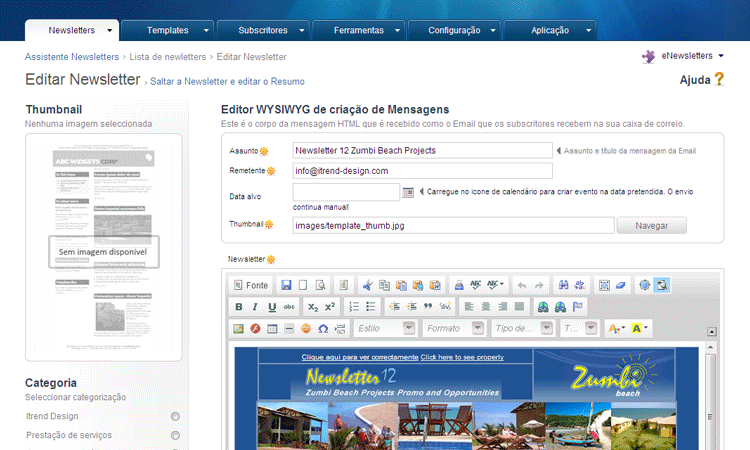Justify the text block
Screen dimensions: 750x450
pos(519,307)
